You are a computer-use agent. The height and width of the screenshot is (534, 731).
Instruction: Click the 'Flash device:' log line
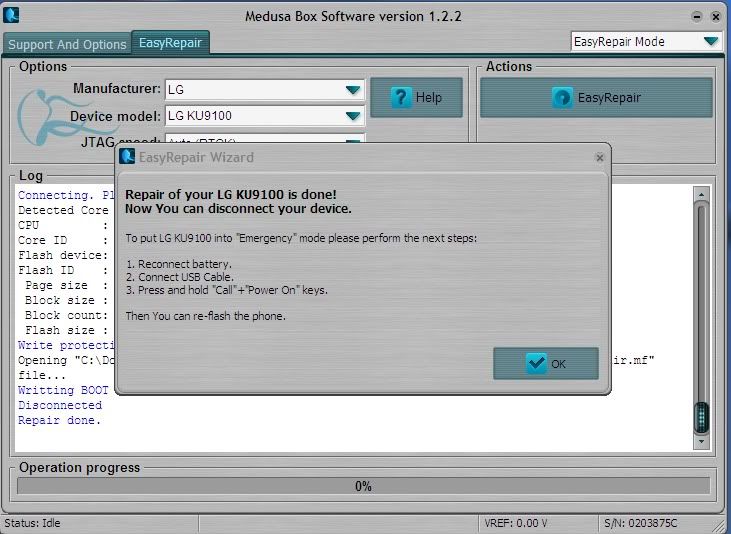pyautogui.click(x=63, y=255)
